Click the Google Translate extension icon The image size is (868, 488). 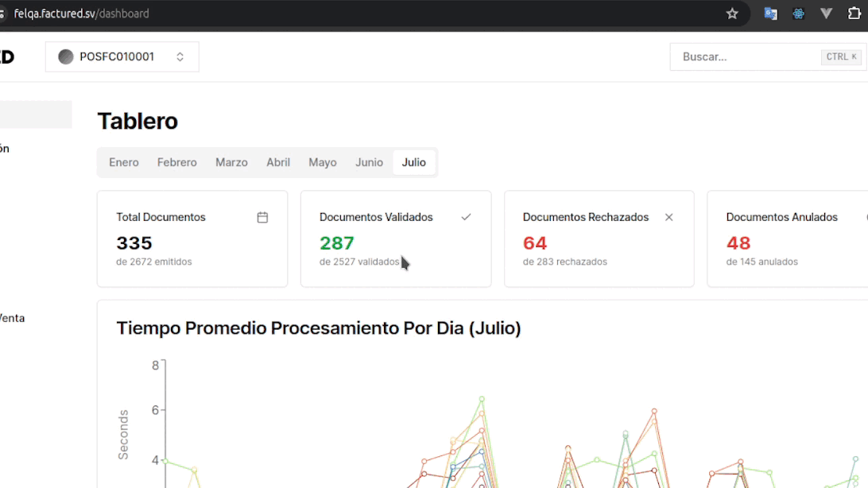click(x=770, y=14)
